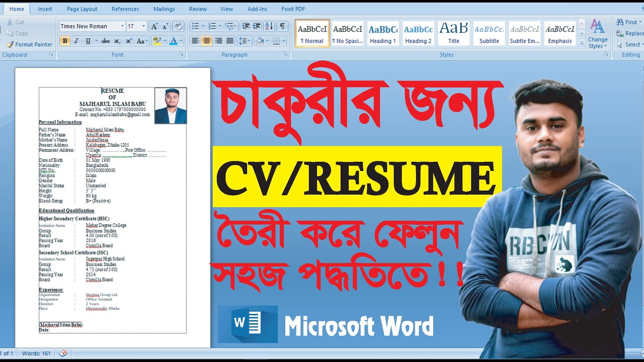644x362 pixels.
Task: Go to the Review tab
Action: (198, 9)
